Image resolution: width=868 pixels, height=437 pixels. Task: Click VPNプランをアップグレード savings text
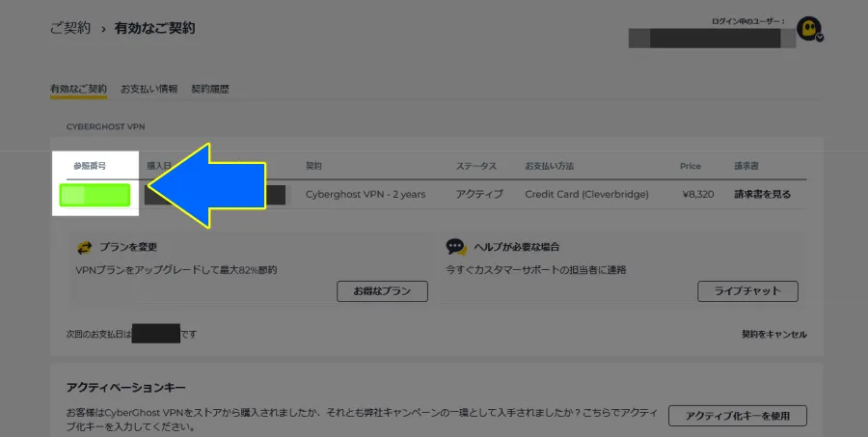coord(176,270)
